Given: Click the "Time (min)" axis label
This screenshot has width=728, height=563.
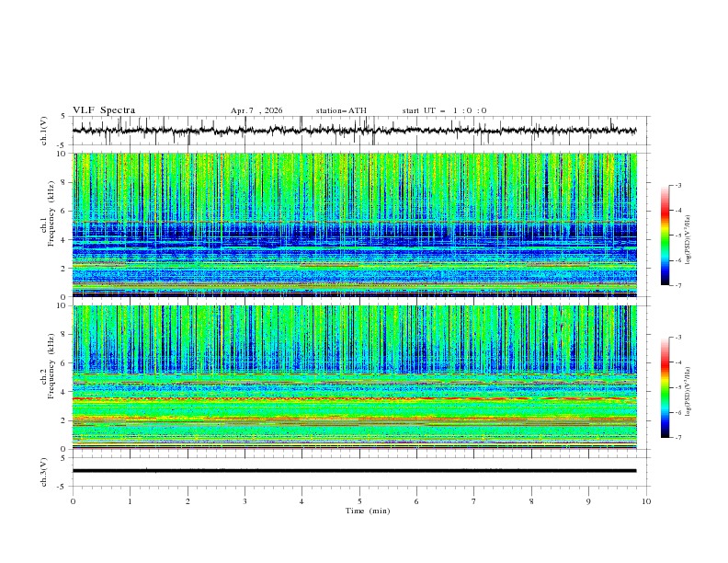Looking at the screenshot, I should click(368, 511).
